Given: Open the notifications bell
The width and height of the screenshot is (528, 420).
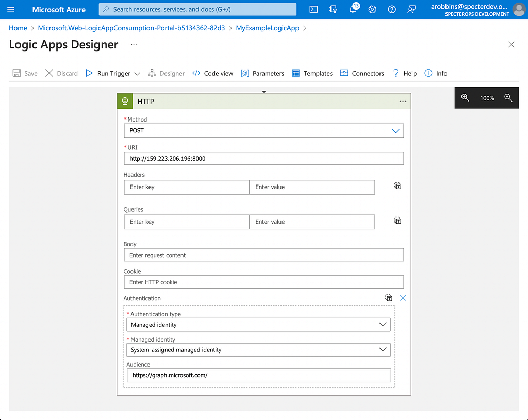Looking at the screenshot, I should [353, 9].
